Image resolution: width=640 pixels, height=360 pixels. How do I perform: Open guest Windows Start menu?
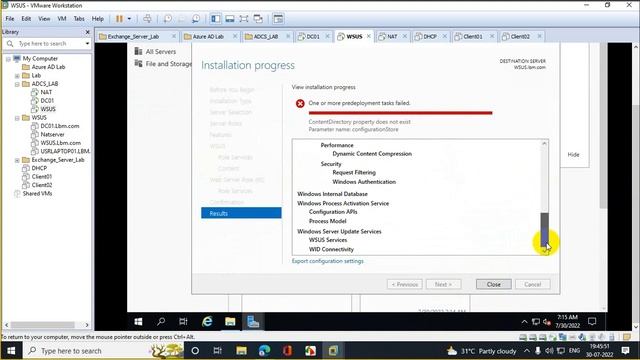[x=138, y=322]
